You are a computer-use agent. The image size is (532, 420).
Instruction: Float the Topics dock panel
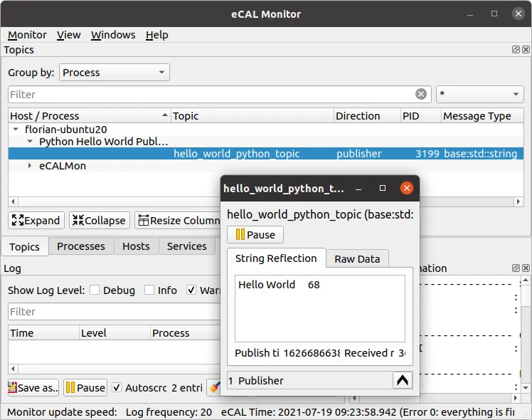(x=516, y=50)
